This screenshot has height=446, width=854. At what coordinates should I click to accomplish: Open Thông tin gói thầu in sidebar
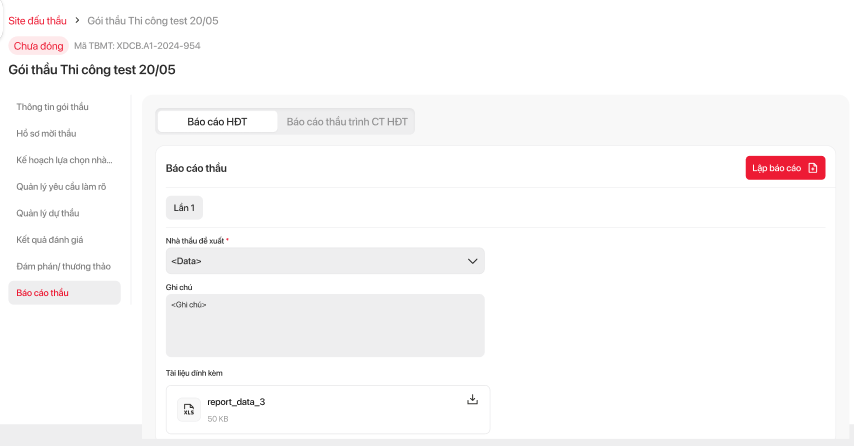(53, 106)
